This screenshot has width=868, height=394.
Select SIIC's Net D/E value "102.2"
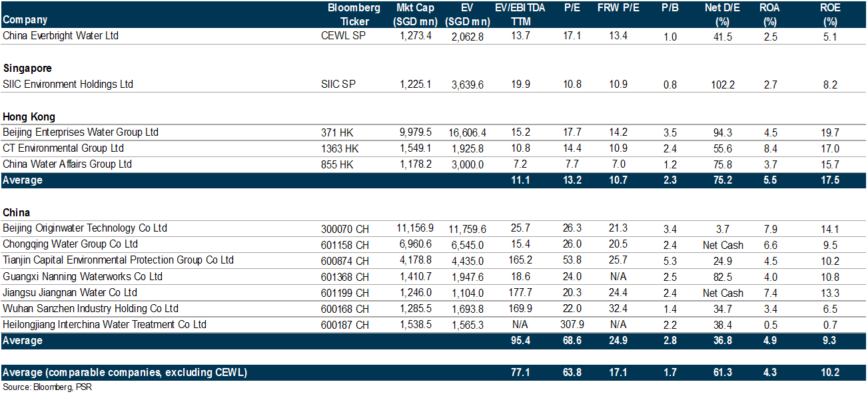(722, 85)
